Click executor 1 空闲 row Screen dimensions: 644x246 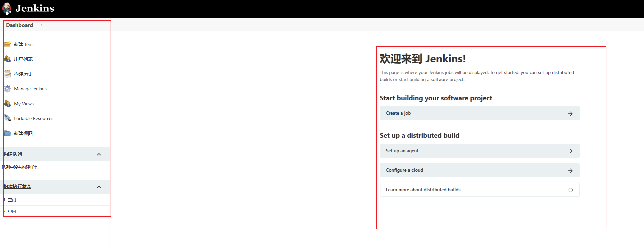tap(55, 200)
